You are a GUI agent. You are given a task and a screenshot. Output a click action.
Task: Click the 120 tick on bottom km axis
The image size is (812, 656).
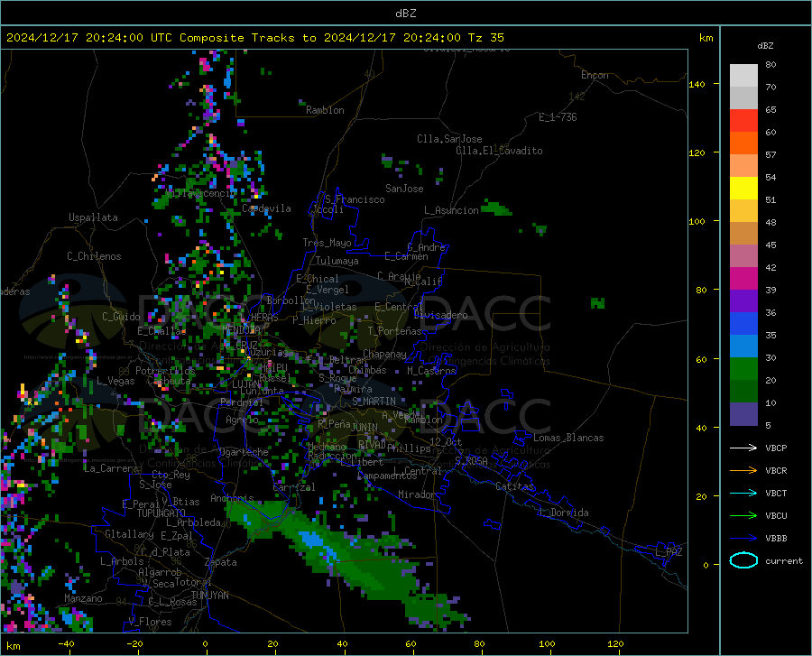(x=615, y=643)
